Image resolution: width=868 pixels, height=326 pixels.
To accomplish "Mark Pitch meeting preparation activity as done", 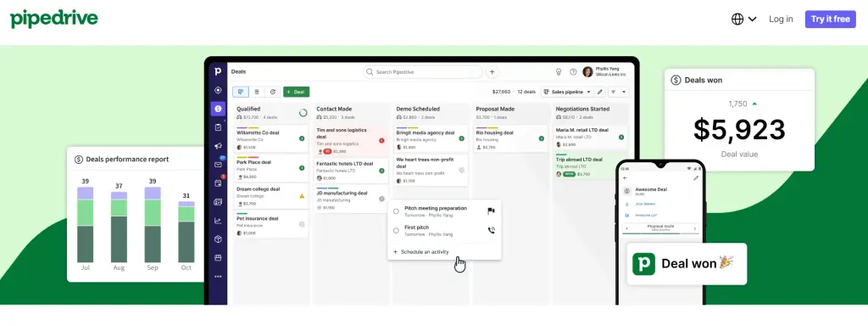I will coord(396,211).
